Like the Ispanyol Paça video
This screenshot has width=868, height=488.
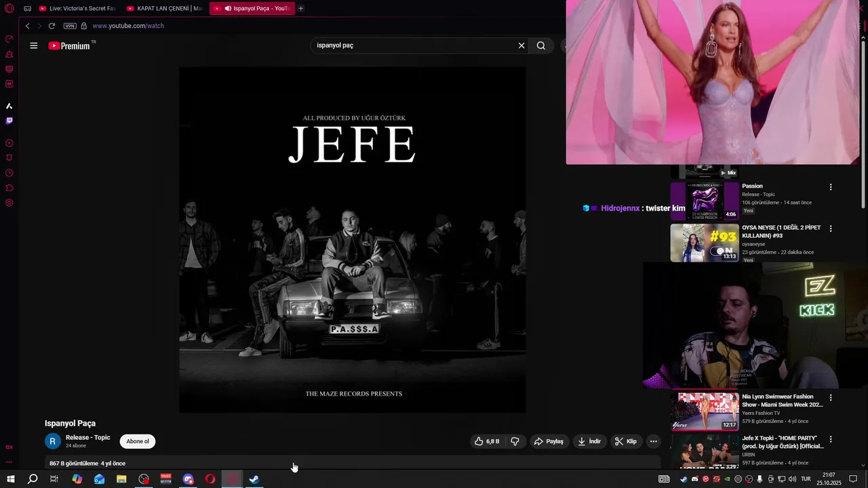[488, 441]
